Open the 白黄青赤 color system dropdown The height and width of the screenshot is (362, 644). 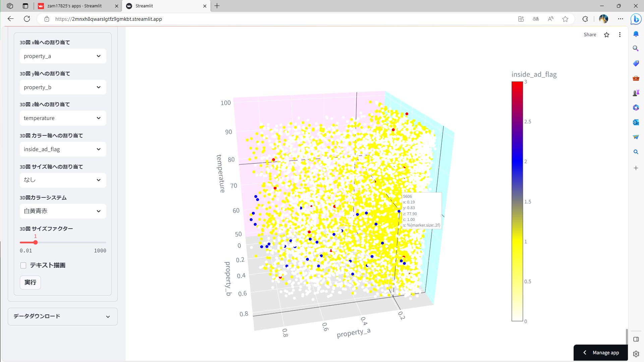click(x=63, y=211)
